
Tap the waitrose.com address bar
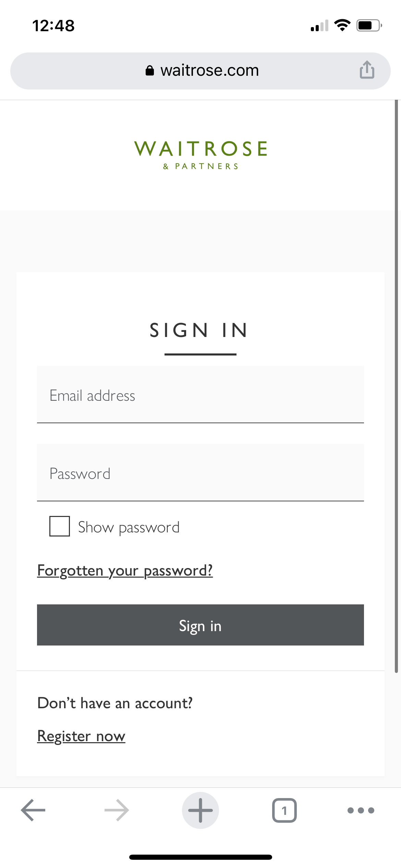(209, 71)
